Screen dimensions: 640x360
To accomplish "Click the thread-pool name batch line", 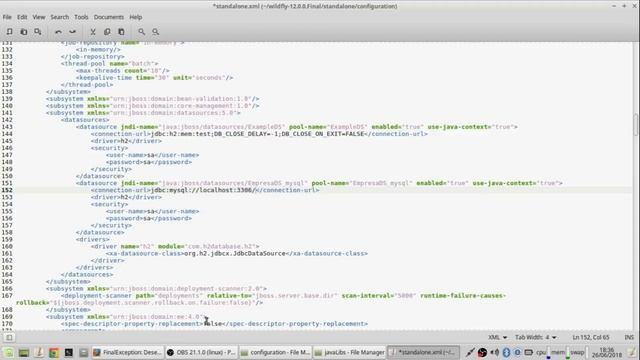I will 109,64.
